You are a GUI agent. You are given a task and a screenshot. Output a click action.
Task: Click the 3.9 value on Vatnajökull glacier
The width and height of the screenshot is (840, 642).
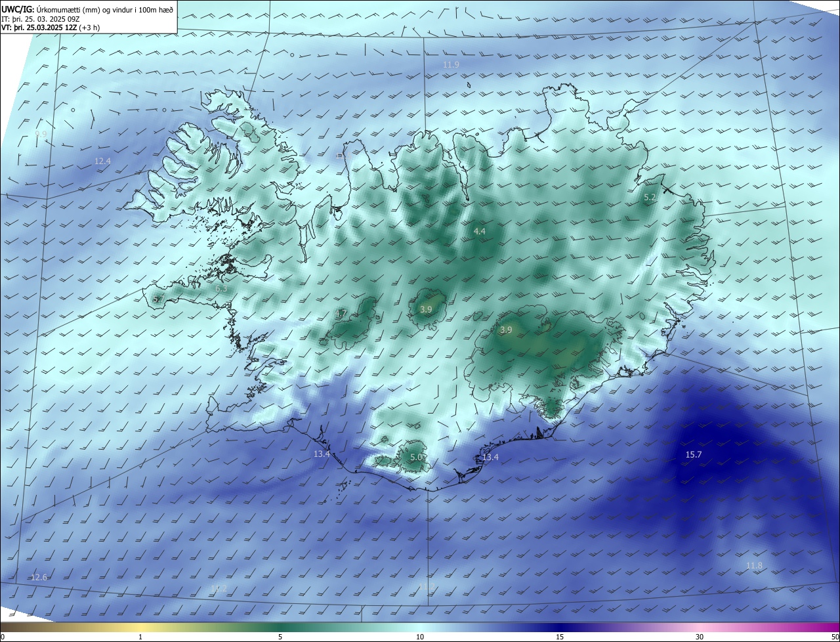[505, 330]
